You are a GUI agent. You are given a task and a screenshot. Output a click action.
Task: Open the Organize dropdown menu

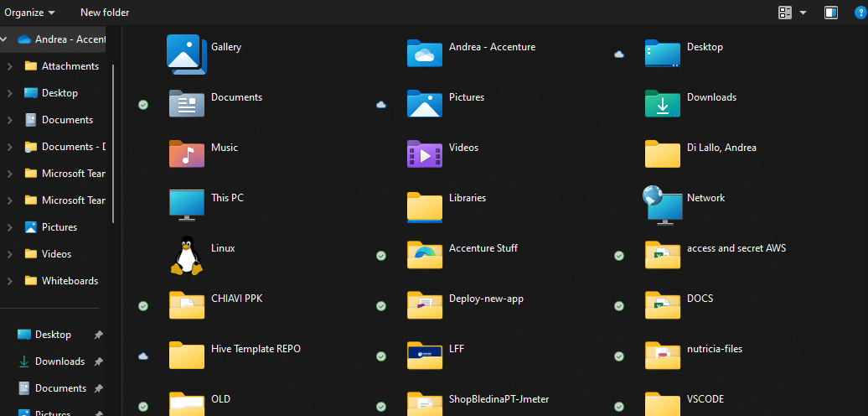tap(30, 13)
